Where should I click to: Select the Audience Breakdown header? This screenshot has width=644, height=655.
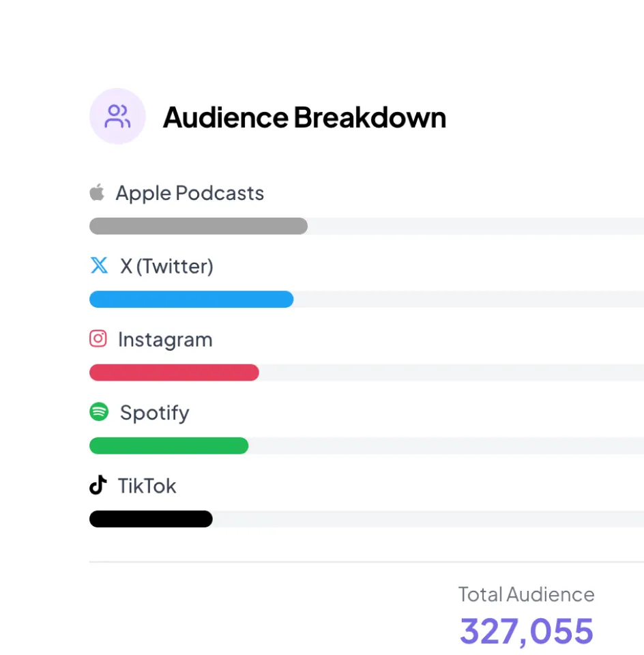304,117
